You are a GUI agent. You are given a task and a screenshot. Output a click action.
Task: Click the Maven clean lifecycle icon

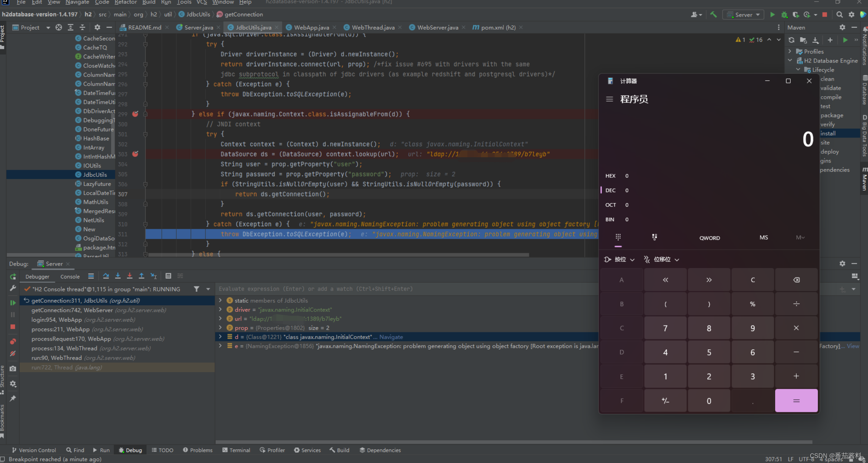coord(827,78)
